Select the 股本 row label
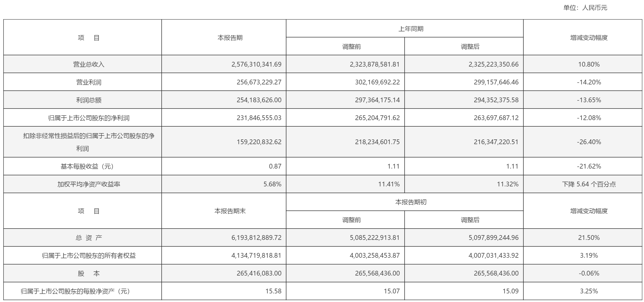644x302 pixels. pos(89,273)
